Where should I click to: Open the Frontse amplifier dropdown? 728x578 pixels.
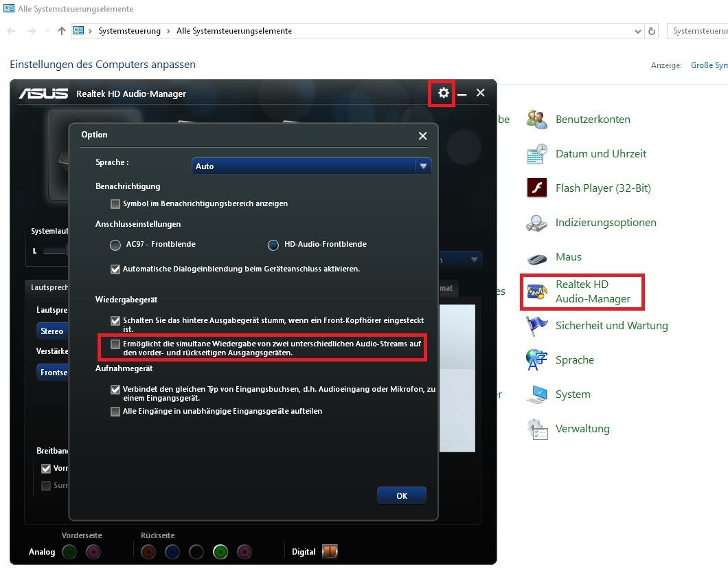[x=52, y=373]
